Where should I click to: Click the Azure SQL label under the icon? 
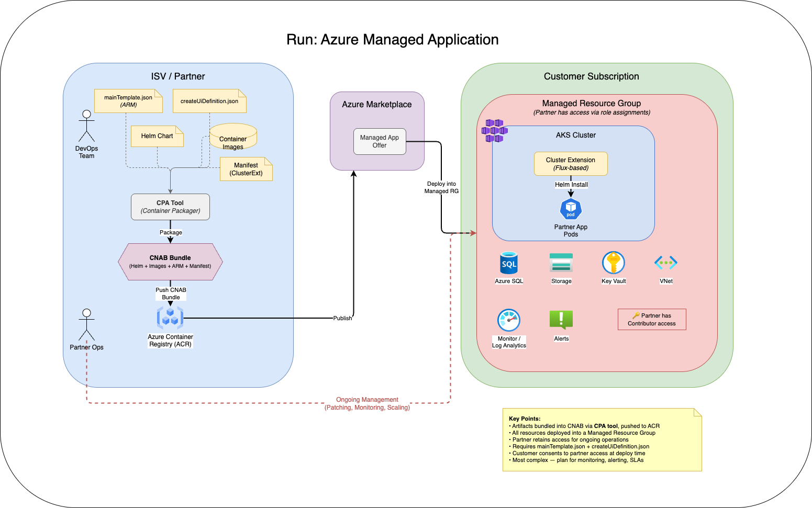point(509,281)
